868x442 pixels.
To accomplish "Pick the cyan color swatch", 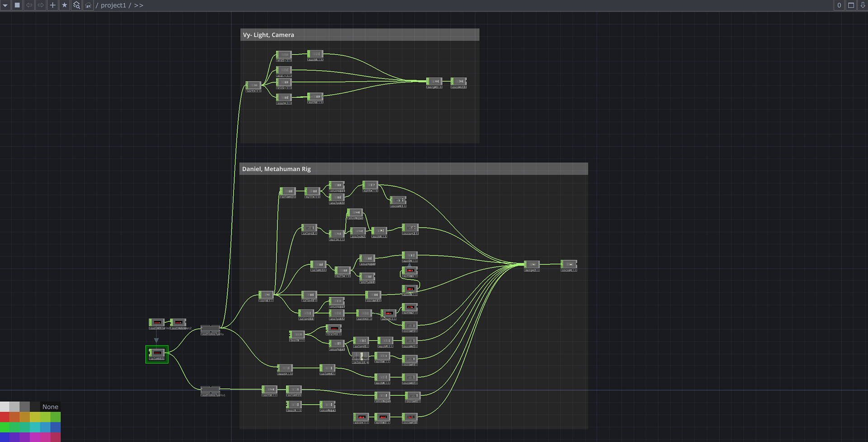I will pyautogui.click(x=35, y=427).
